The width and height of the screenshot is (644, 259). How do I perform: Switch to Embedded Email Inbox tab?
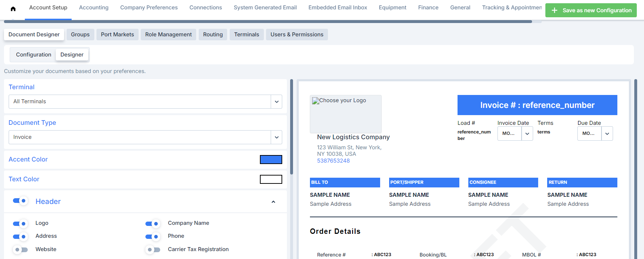point(338,8)
